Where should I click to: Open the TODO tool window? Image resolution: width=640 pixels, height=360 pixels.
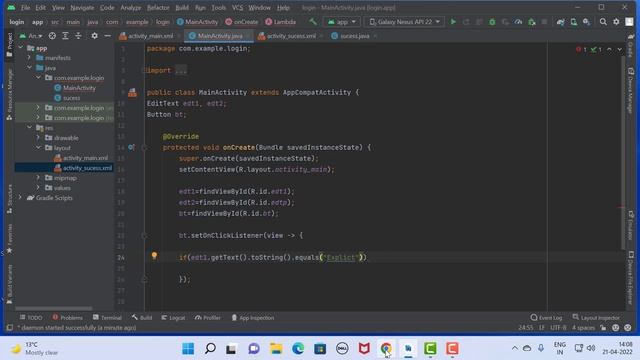(x=31, y=318)
